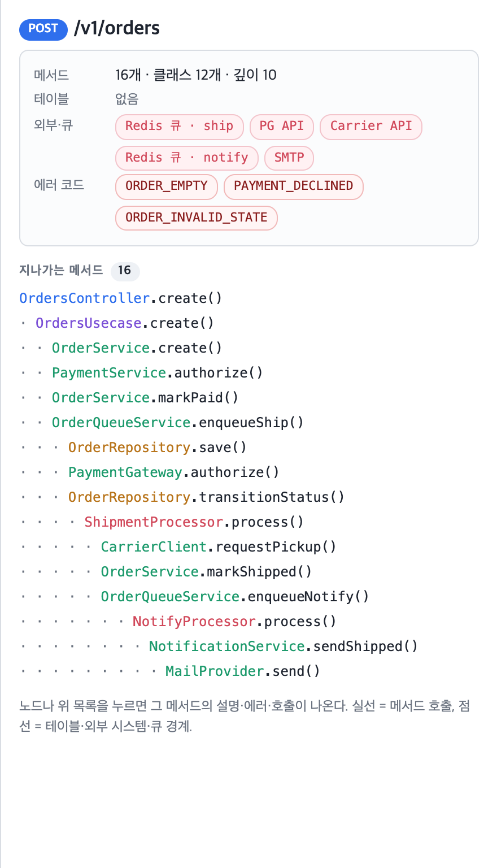Image resolution: width=497 pixels, height=868 pixels.
Task: Click the ORDER_EMPTY error code chip
Action: [167, 187]
